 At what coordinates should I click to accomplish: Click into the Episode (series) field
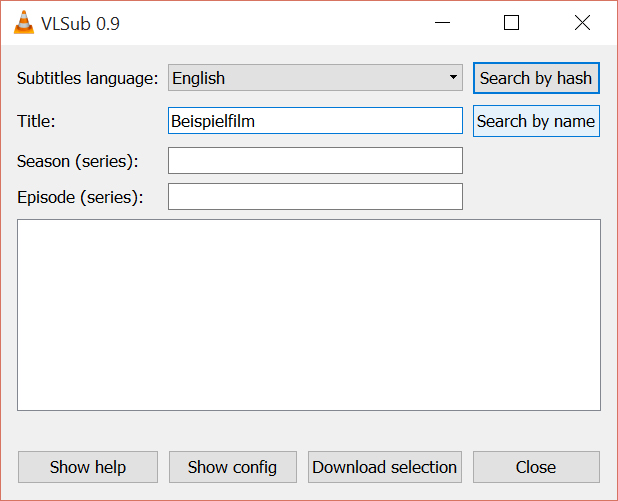[315, 196]
